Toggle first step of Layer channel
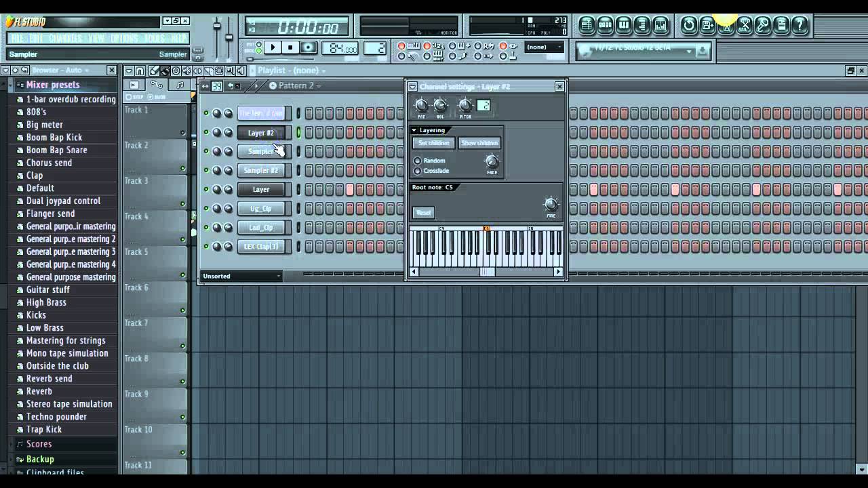868x488 pixels. [x=309, y=190]
